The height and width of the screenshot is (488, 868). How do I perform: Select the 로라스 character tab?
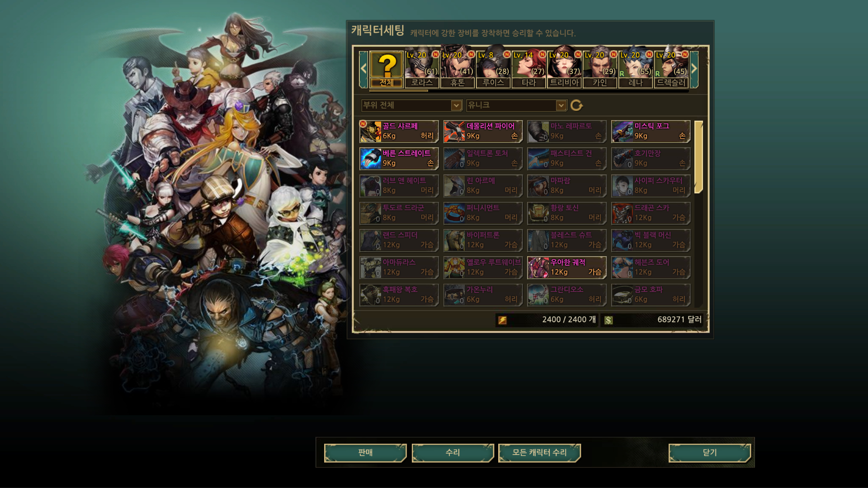point(422,69)
